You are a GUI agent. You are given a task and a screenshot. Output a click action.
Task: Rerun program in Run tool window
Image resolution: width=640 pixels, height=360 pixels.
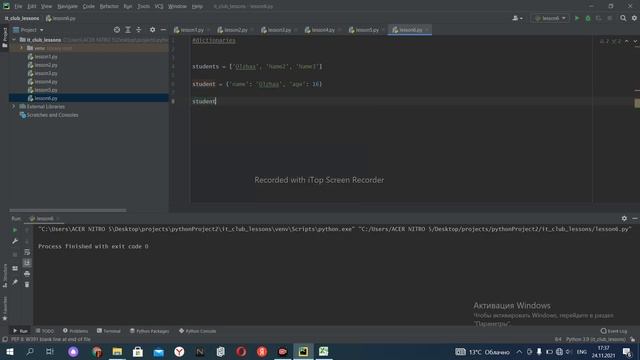[x=15, y=230]
